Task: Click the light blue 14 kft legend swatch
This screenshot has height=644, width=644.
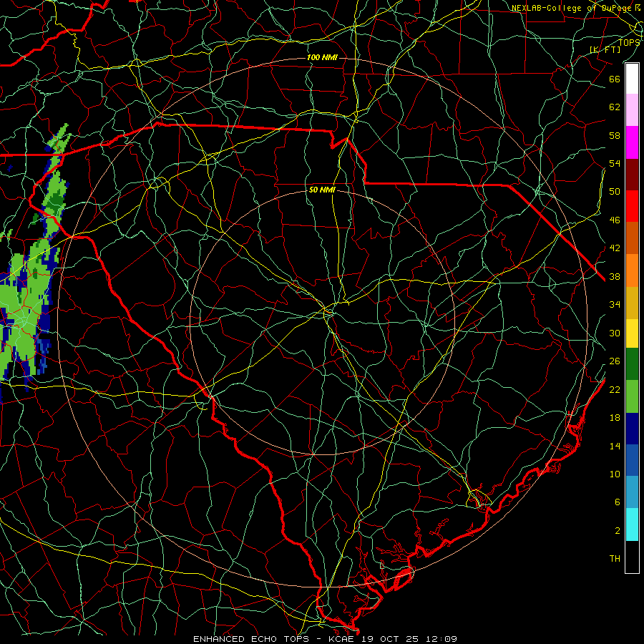Action: click(632, 492)
